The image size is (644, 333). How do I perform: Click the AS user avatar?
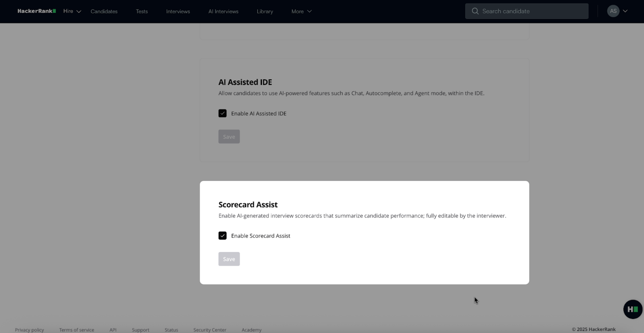point(613,11)
